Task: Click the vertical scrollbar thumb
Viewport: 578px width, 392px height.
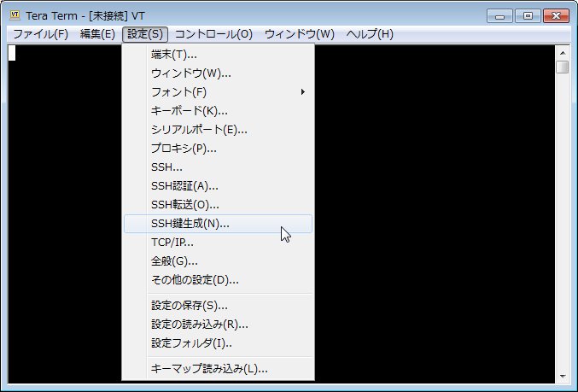Action: pyautogui.click(x=563, y=67)
